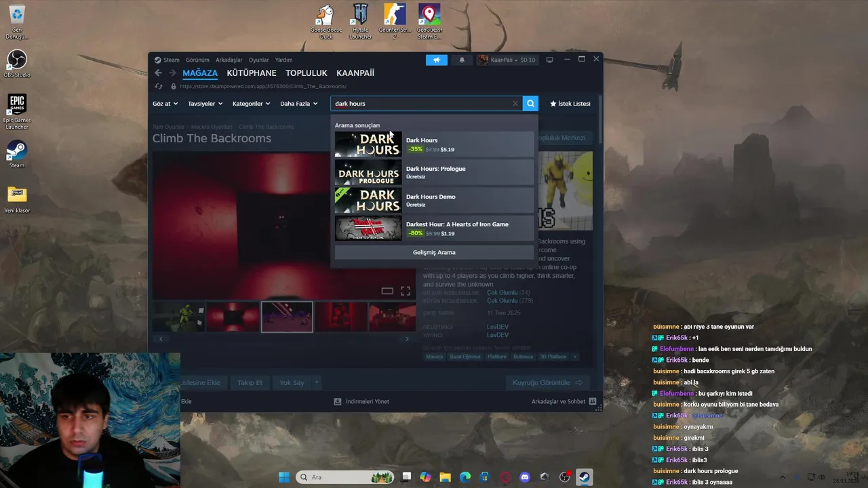
Task: Launch Goose Goose Duck shortcut
Action: click(326, 22)
